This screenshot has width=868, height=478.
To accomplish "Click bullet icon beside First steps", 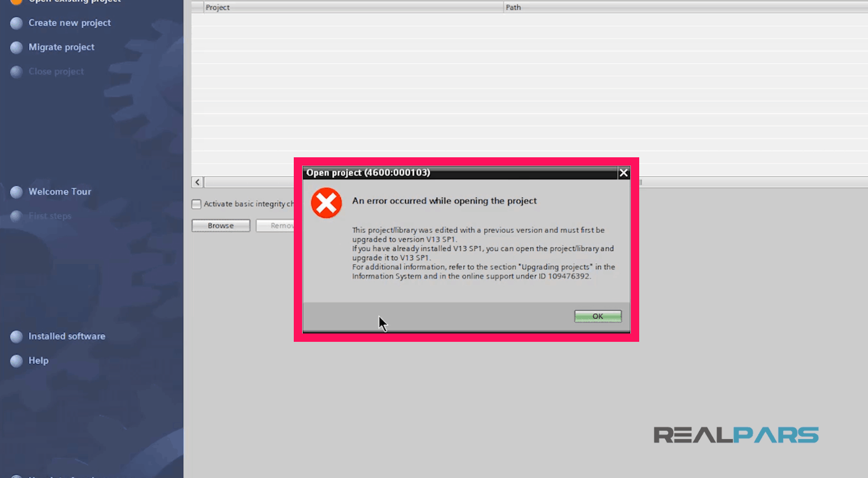I will point(17,216).
